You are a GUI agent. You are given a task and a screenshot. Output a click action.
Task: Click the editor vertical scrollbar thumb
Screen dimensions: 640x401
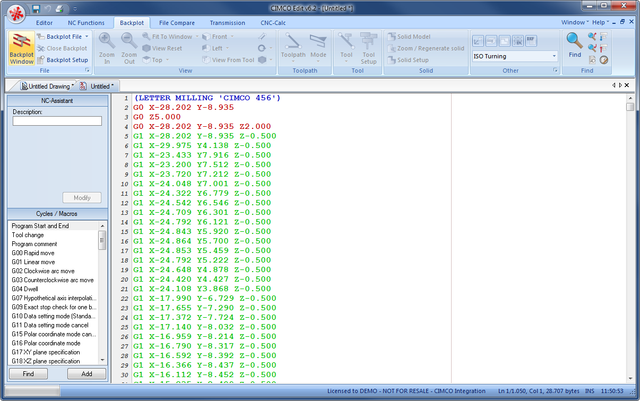click(x=630, y=107)
